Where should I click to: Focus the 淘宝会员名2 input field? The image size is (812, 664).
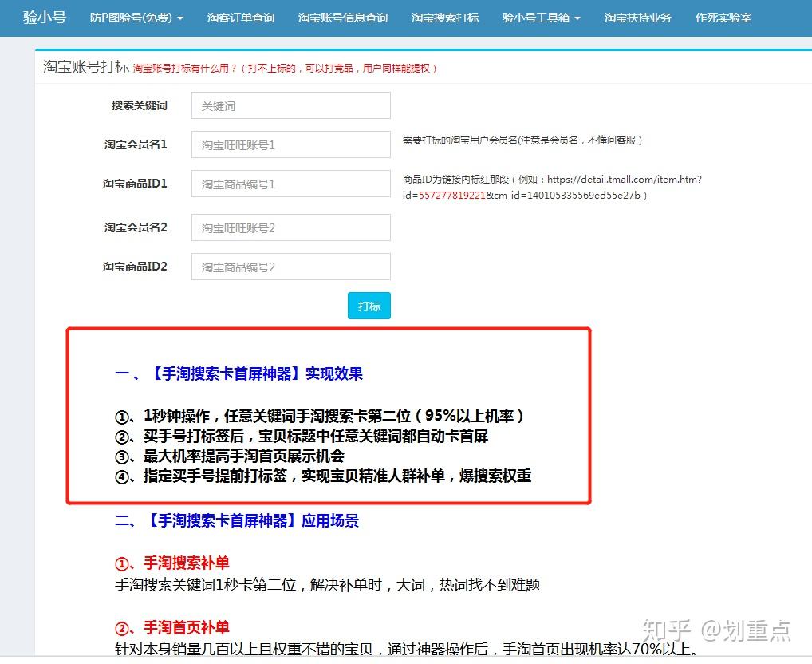291,228
